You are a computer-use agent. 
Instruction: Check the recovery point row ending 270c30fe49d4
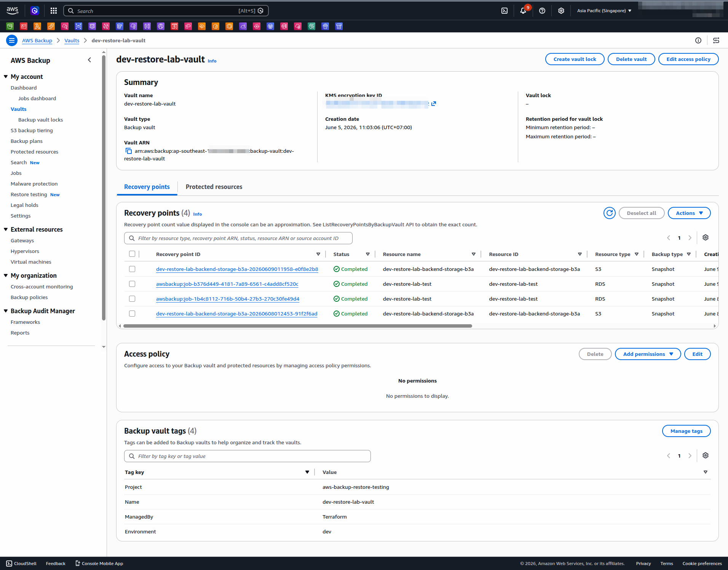point(132,299)
